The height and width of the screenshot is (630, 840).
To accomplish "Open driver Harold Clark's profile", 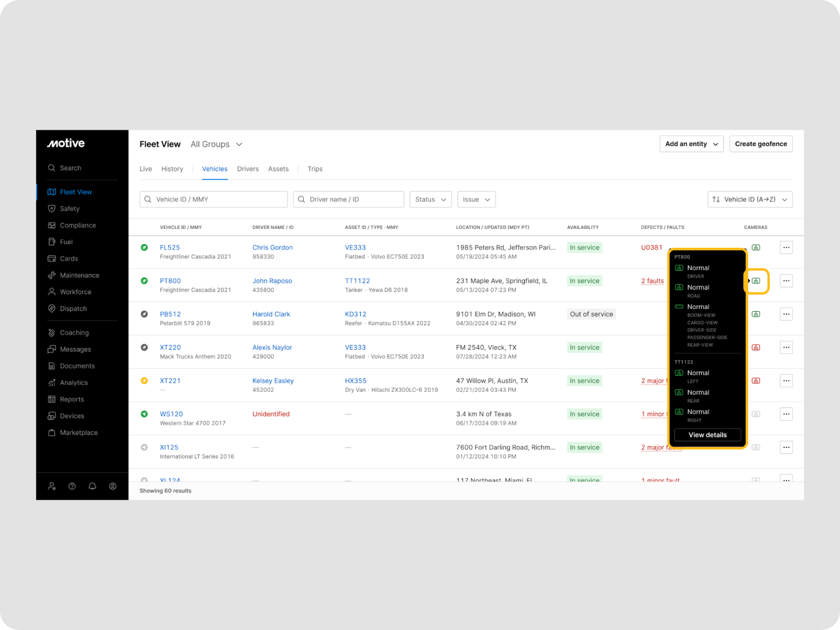I will (x=271, y=314).
